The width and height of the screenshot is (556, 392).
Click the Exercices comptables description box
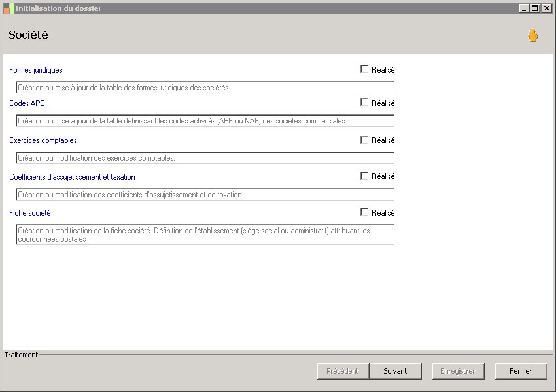[205, 158]
